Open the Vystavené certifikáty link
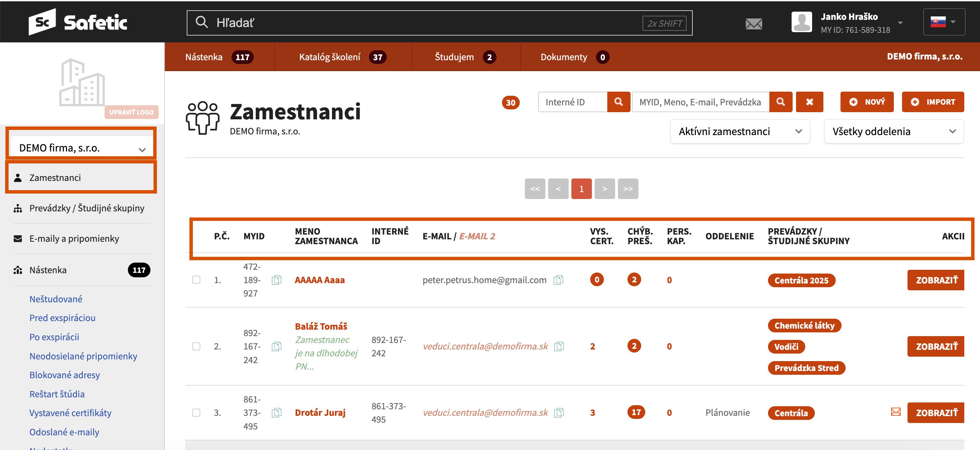This screenshot has width=980, height=450. (x=70, y=413)
